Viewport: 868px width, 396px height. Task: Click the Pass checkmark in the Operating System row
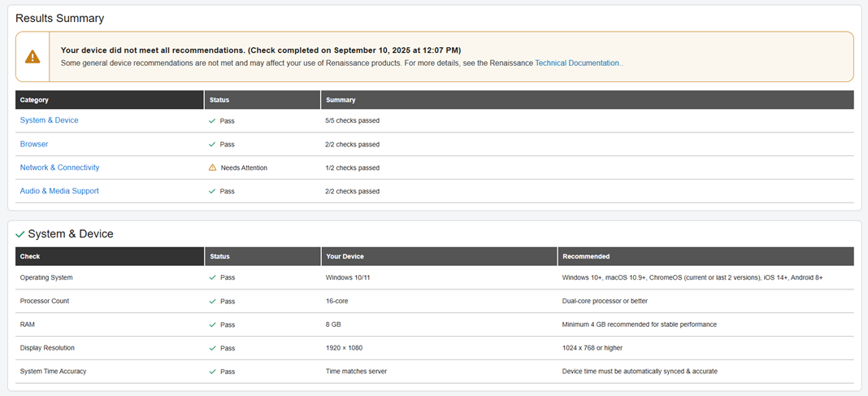point(212,278)
